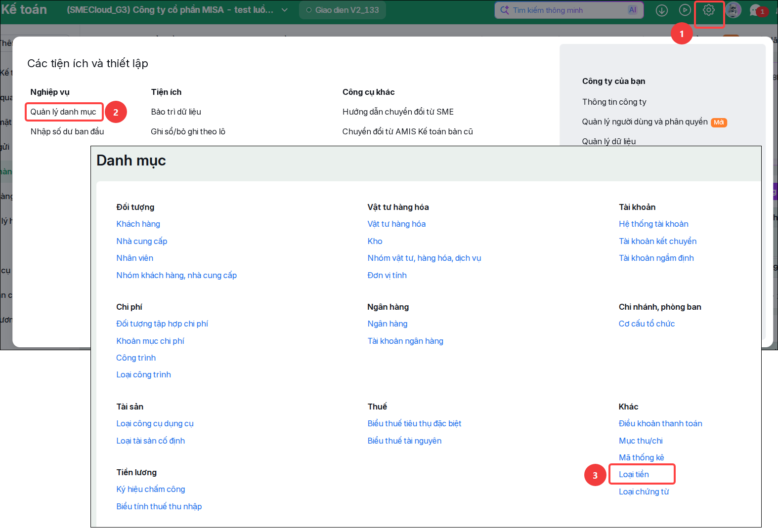Click Hệ thống tài khoản link
This screenshot has width=778, height=532.
pyautogui.click(x=653, y=224)
